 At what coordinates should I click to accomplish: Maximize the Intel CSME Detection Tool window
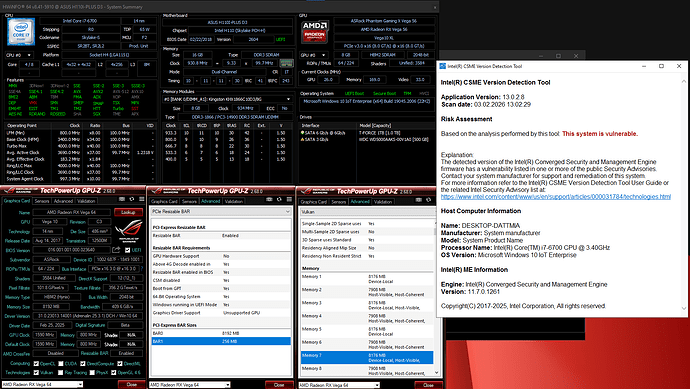pyautogui.click(x=661, y=66)
